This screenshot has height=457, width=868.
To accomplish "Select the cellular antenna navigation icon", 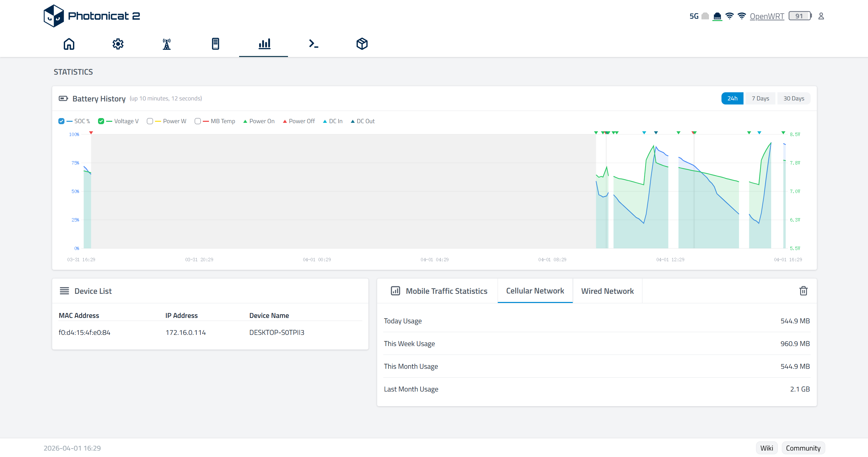I will coord(167,44).
